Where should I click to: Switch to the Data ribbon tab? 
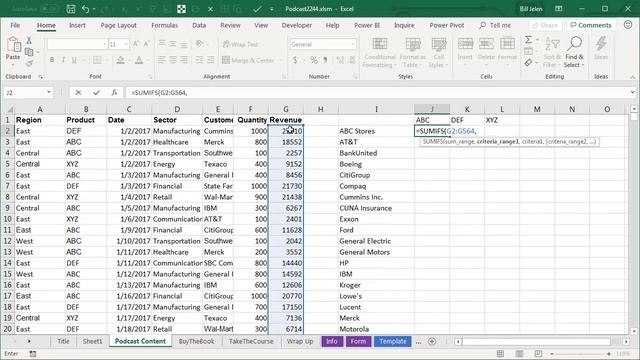click(199, 25)
